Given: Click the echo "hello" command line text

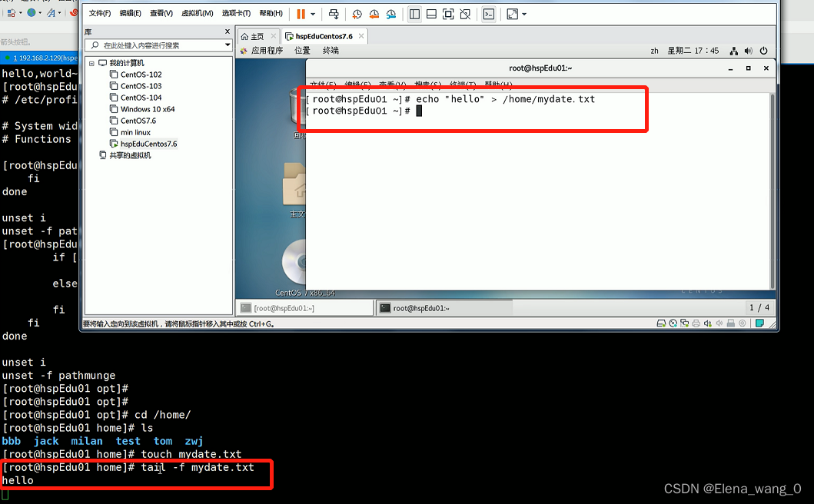Looking at the screenshot, I should click(x=505, y=99).
